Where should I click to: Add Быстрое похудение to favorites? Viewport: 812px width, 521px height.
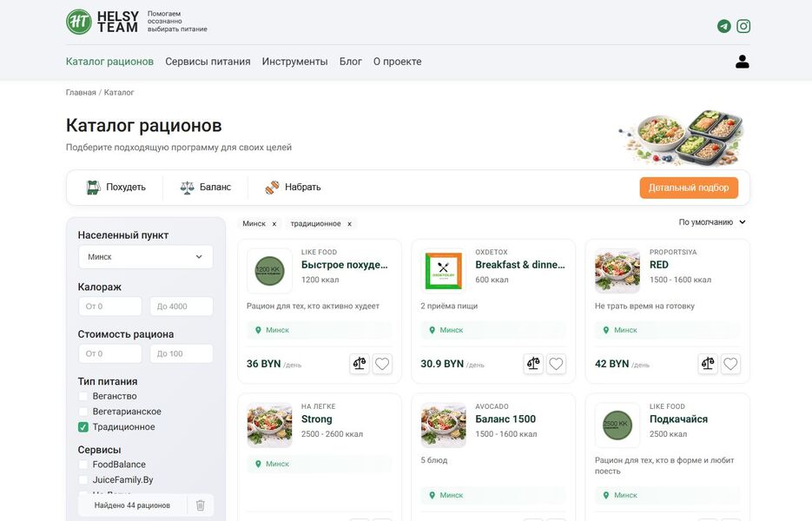click(x=382, y=364)
